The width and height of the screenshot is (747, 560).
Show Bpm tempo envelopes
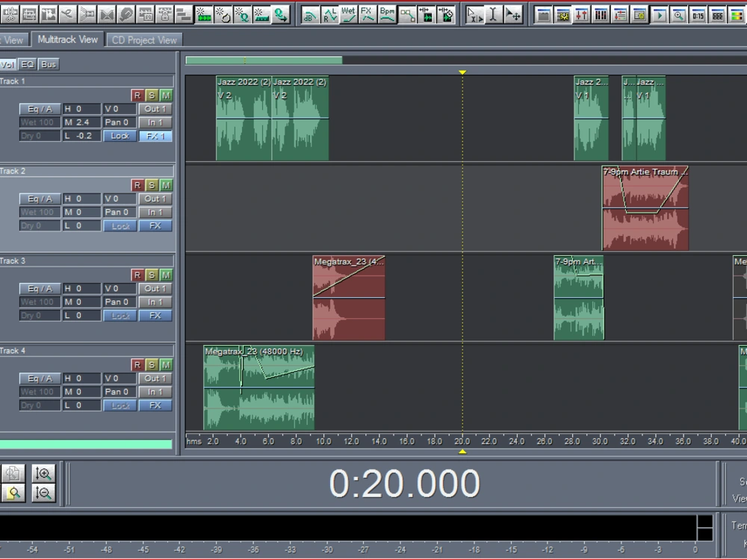click(x=387, y=14)
